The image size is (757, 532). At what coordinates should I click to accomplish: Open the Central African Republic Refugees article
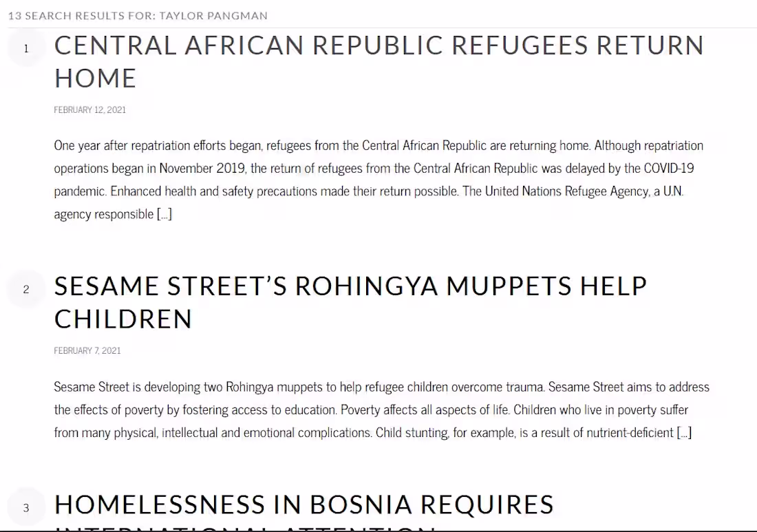[x=378, y=46]
